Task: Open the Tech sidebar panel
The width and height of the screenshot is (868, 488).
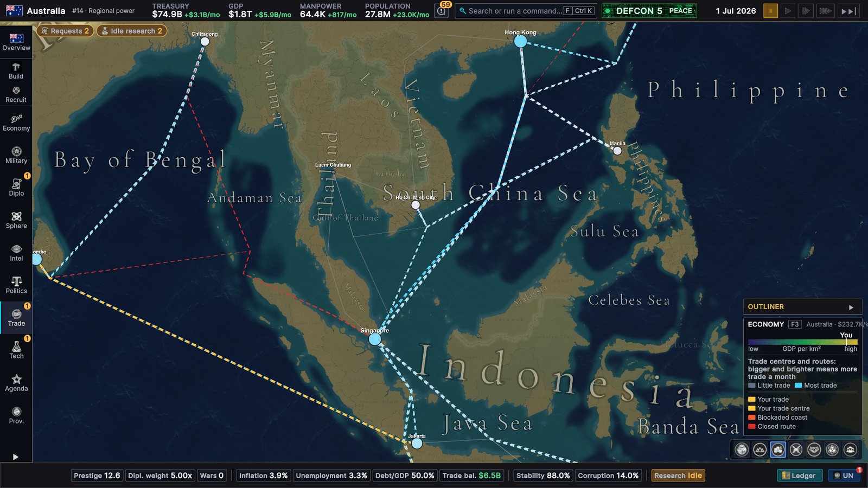Action: click(x=16, y=350)
